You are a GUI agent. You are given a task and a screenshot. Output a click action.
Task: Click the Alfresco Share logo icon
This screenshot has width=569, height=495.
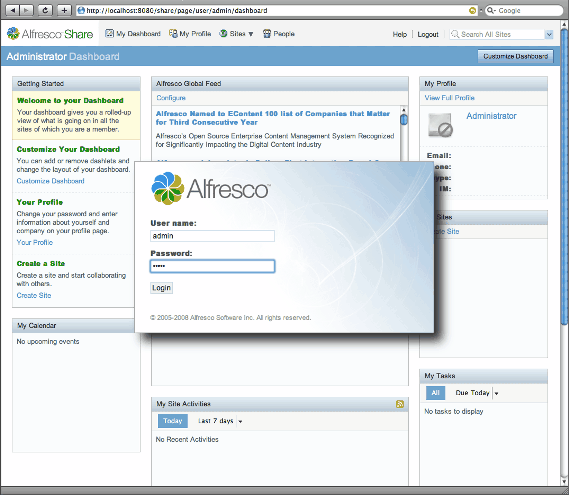13,33
